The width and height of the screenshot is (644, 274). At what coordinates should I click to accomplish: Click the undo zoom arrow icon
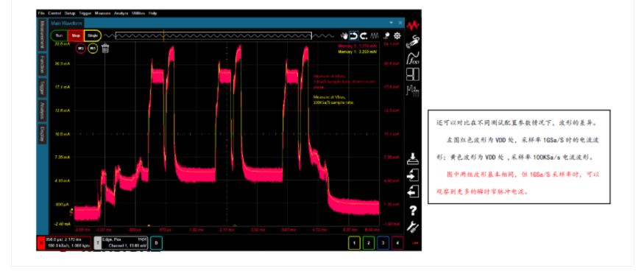coord(354,36)
